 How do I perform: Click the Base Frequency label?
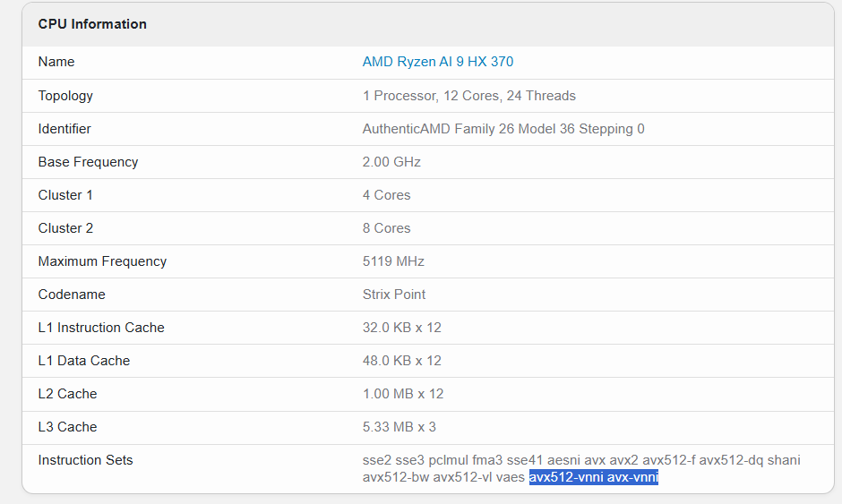pyautogui.click(x=88, y=162)
